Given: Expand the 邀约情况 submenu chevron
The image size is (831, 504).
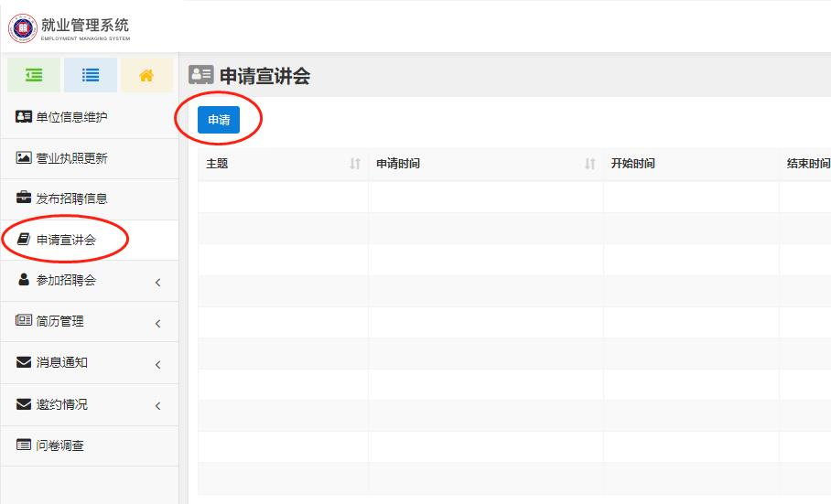Looking at the screenshot, I should (x=157, y=406).
